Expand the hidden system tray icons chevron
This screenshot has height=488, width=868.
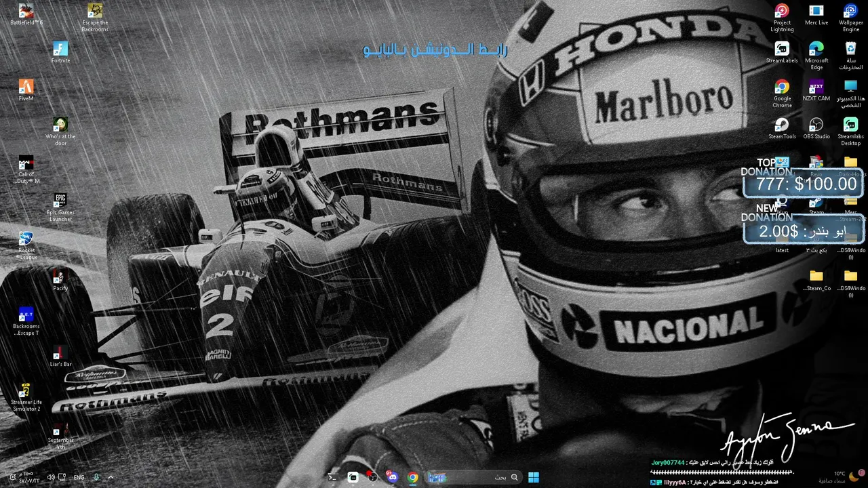tap(111, 477)
